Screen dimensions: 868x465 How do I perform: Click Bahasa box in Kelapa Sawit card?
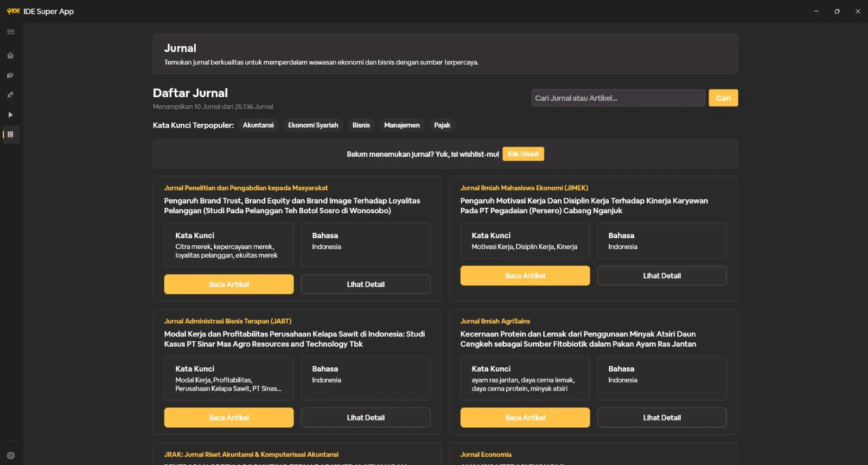366,378
